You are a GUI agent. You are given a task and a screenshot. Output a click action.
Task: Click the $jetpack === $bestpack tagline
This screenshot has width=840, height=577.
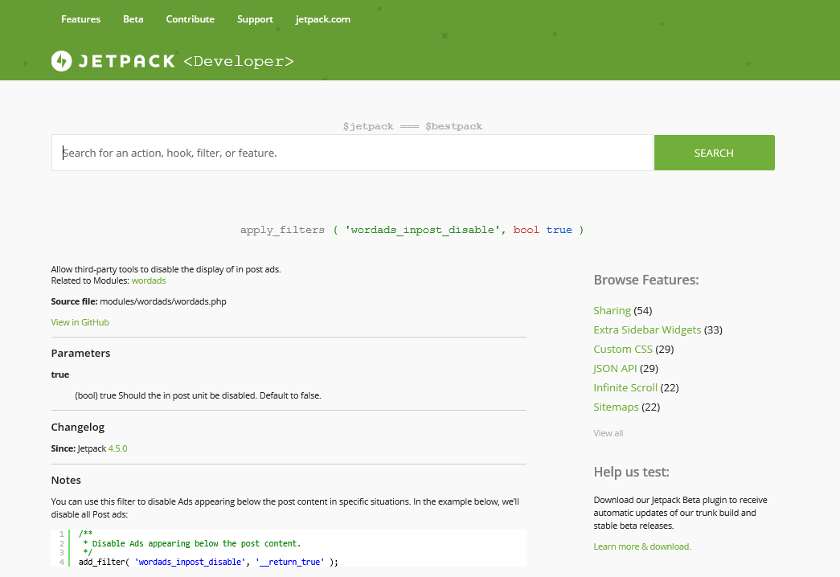coord(412,126)
